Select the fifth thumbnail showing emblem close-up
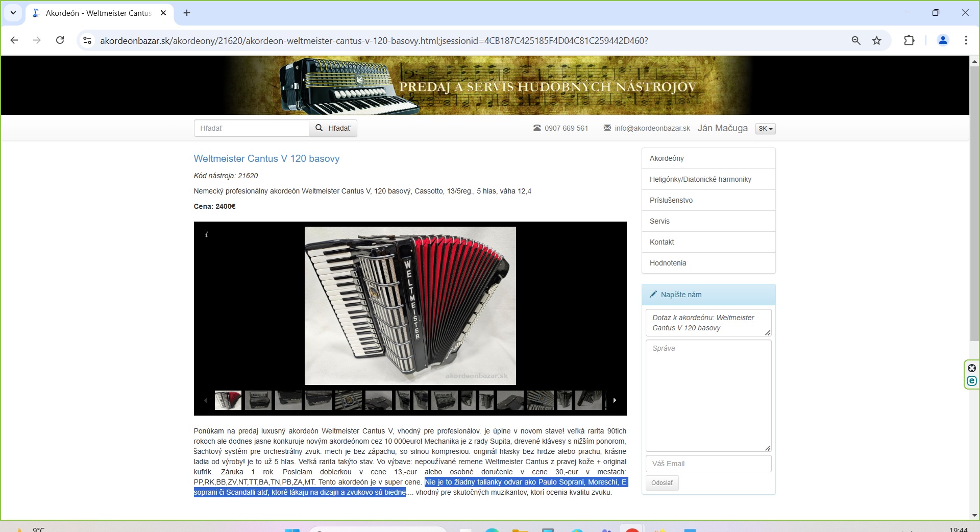Screen dimensions: 980x532 (349, 400)
